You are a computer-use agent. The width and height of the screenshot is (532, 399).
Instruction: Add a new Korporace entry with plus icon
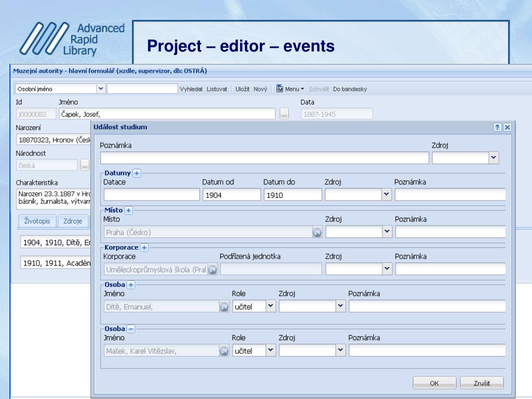tap(144, 248)
